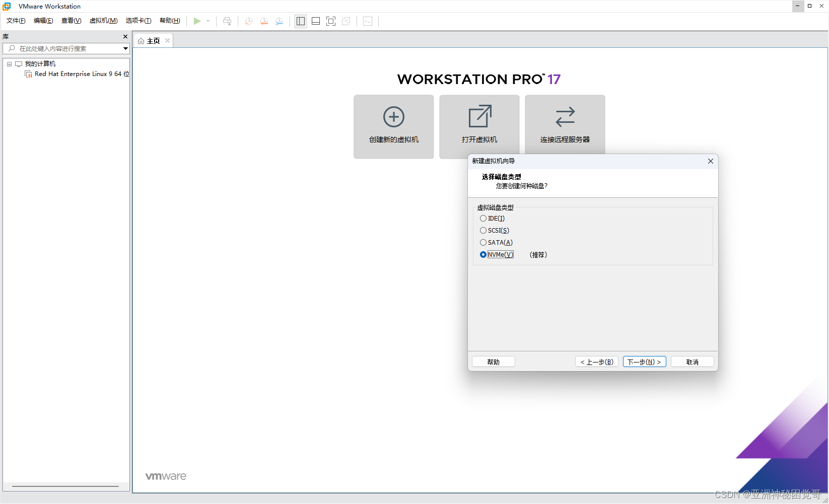This screenshot has height=504, width=829.
Task: Click 打开虚拟机 tile
Action: (479, 126)
